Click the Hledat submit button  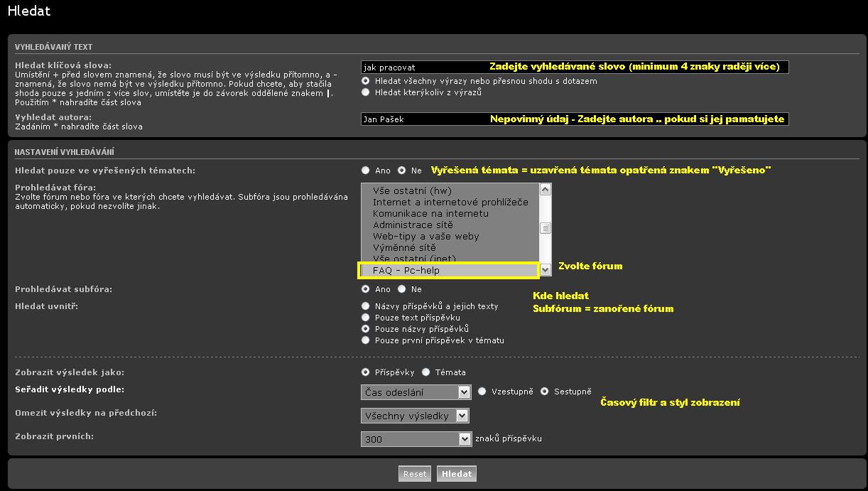tap(456, 474)
